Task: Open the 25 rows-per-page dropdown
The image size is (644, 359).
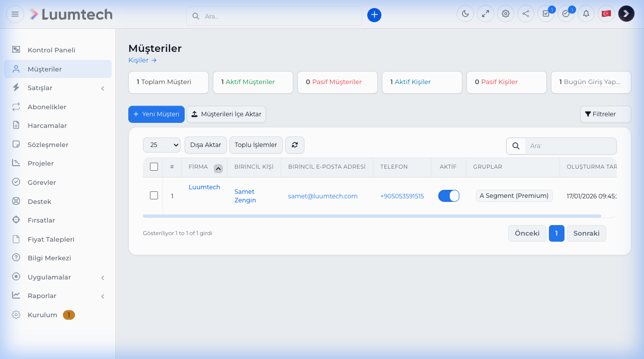Action: coord(162,145)
